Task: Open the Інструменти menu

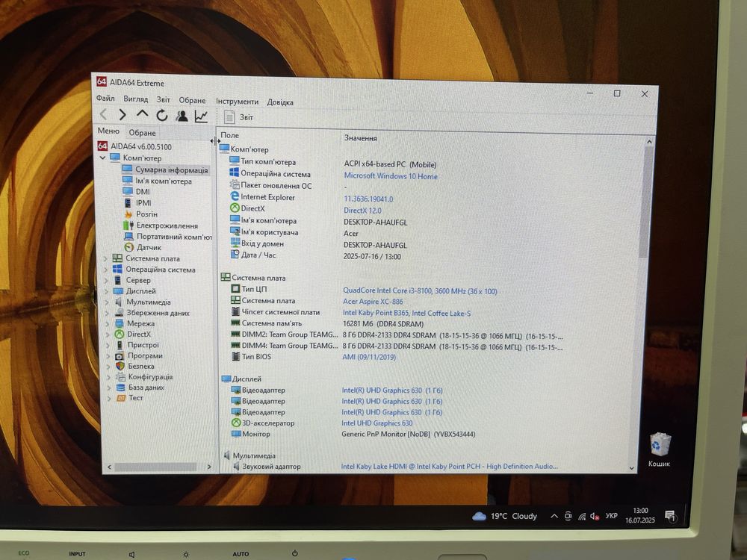Action: pos(237,101)
